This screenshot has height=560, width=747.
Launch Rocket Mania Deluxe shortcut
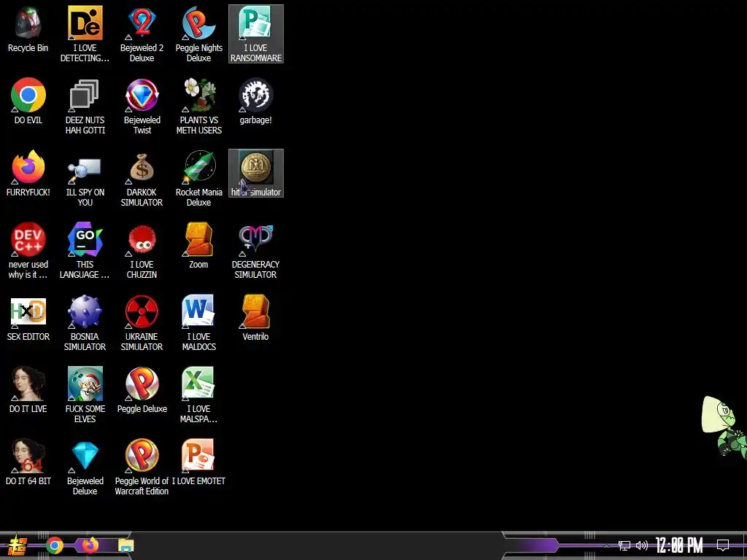coord(198,179)
